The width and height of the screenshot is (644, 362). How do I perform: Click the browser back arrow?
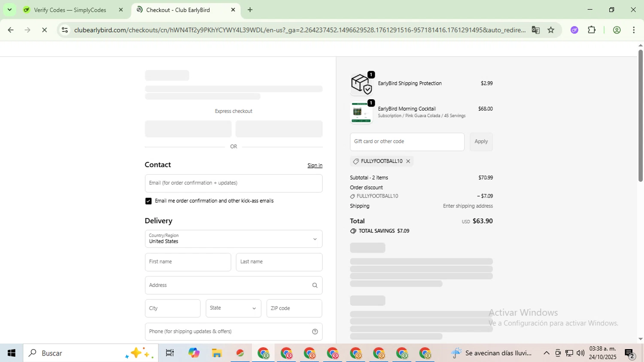(11, 30)
